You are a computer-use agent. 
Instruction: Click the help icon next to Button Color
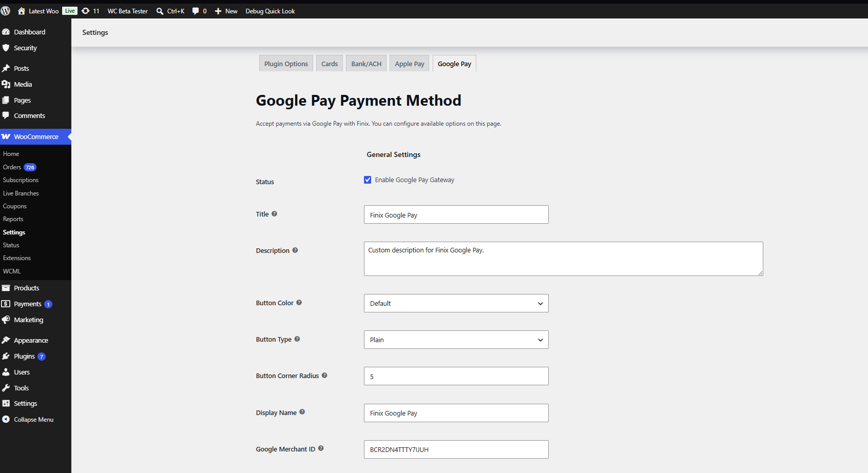299,303
